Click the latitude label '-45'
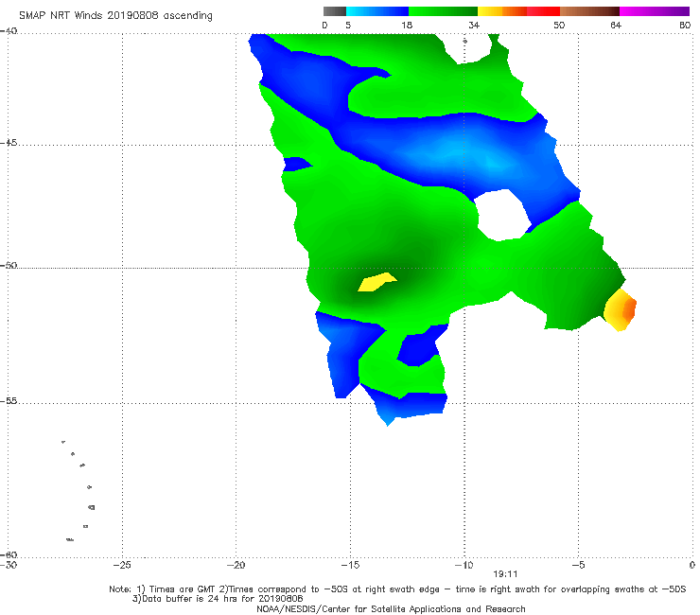700x615 pixels. click(x=9, y=143)
